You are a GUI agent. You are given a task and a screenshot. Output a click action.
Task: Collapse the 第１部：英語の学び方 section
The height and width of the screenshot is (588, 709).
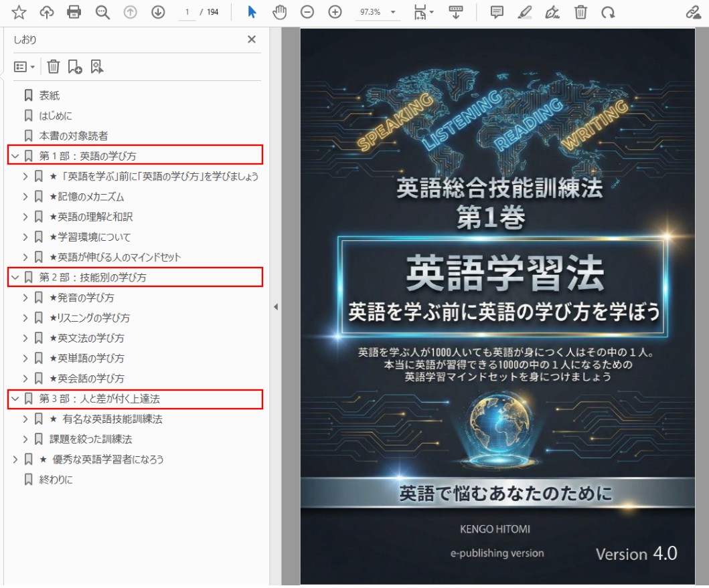tap(15, 156)
